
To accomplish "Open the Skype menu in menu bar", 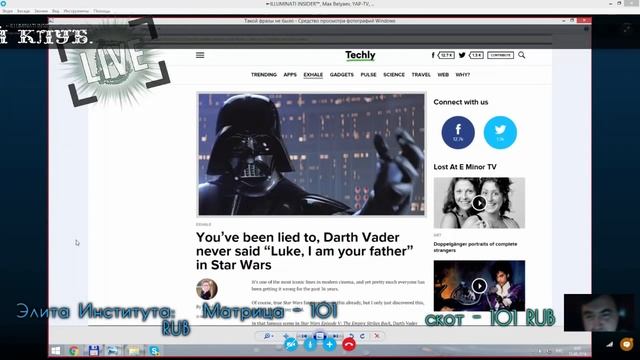I will coord(7,11).
